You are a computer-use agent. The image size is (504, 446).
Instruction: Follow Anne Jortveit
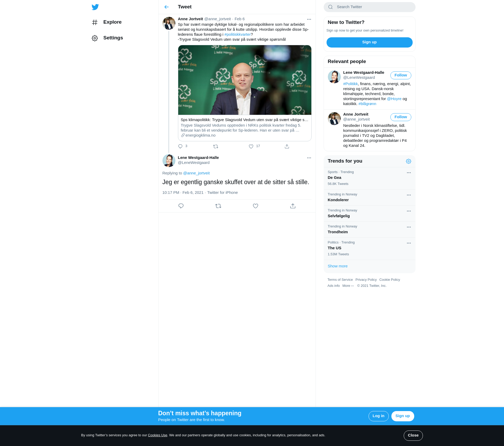point(401,117)
